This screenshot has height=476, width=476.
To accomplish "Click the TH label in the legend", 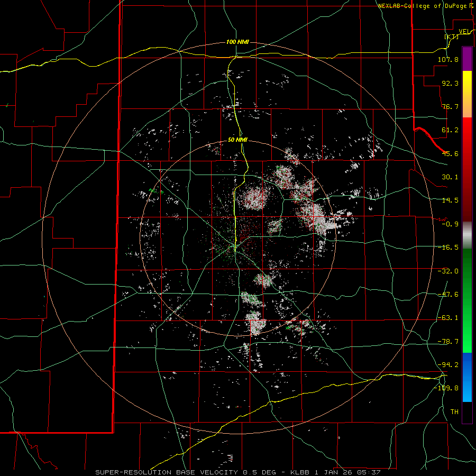I will pos(454,411).
